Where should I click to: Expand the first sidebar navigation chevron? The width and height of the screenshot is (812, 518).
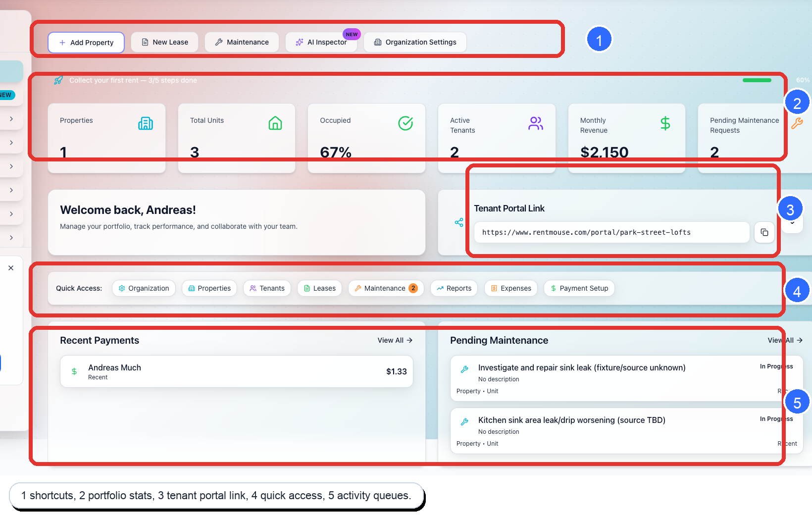tap(11, 119)
